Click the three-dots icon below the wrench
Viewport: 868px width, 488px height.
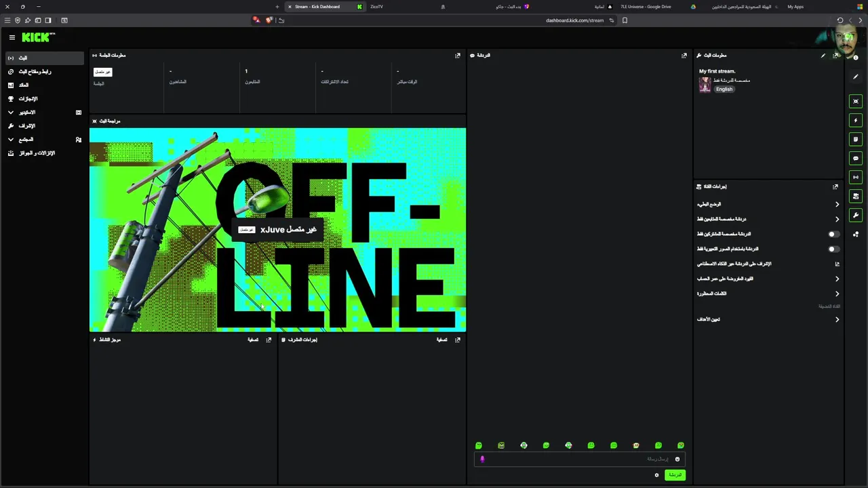click(856, 235)
